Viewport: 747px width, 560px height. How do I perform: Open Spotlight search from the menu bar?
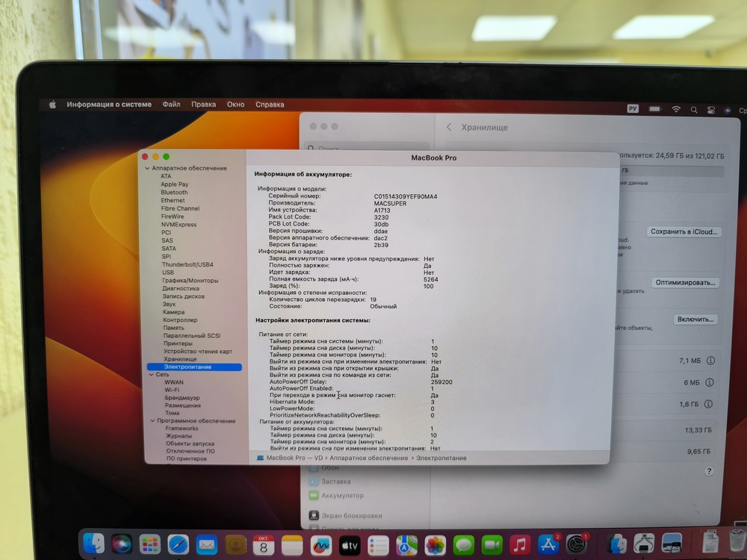pyautogui.click(x=693, y=109)
